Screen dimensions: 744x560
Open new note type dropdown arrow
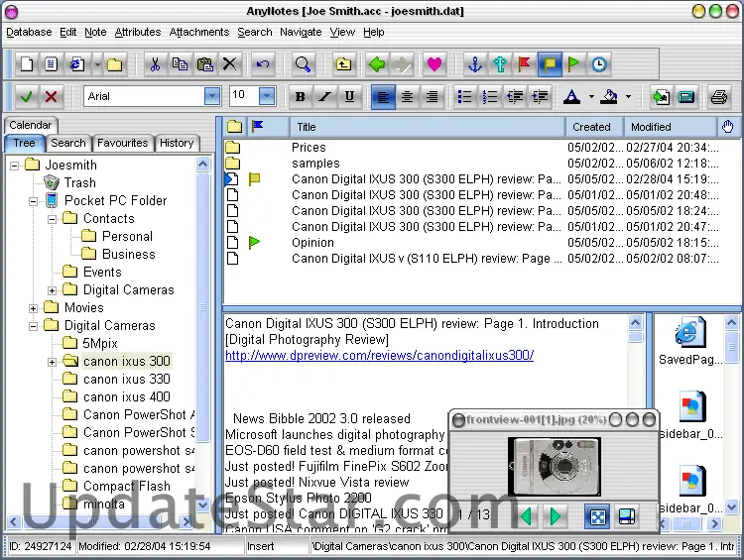97,64
